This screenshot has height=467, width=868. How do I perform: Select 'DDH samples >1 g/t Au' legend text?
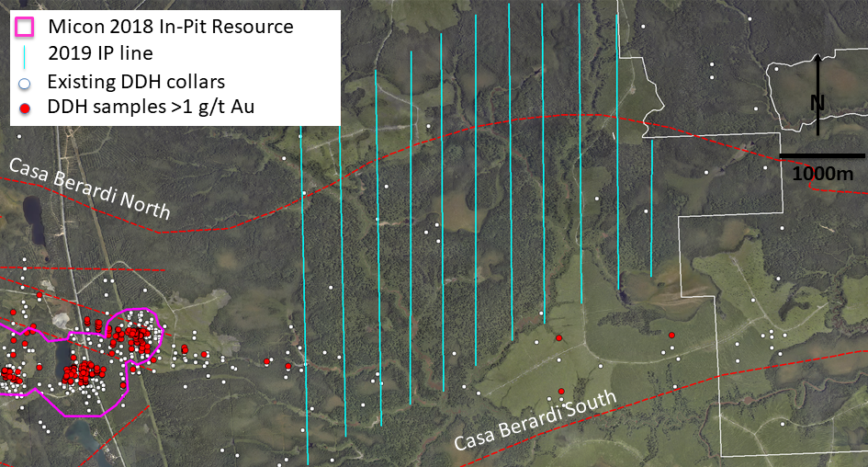point(152,107)
